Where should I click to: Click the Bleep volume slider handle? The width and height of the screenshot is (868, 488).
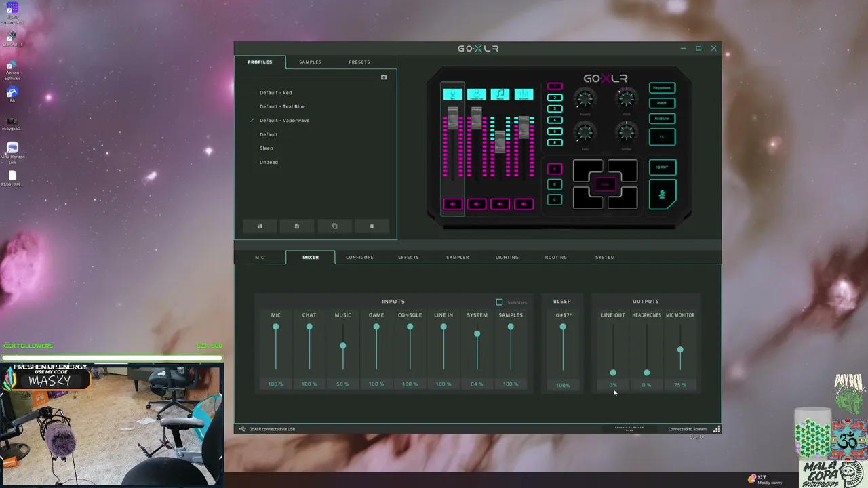tap(562, 327)
